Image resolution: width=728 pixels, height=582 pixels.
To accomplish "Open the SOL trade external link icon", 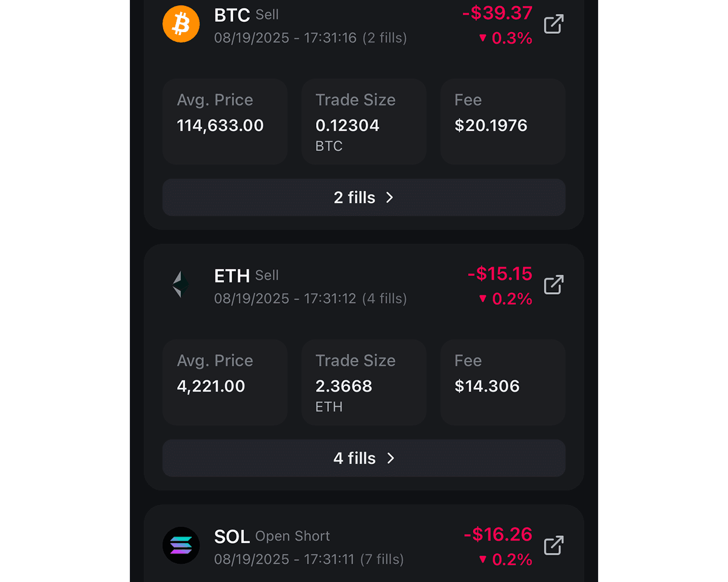I will pyautogui.click(x=553, y=545).
